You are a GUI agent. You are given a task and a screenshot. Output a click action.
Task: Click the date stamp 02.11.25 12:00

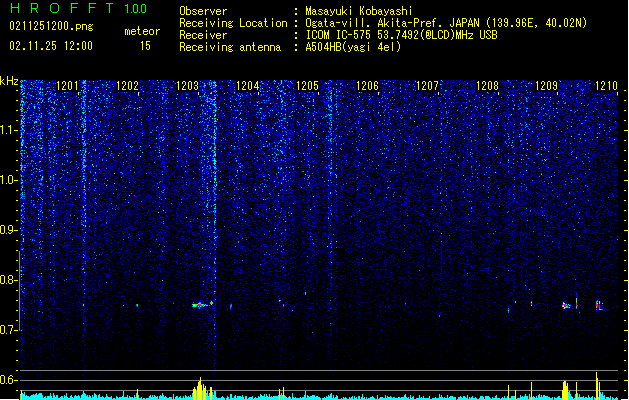click(51, 46)
